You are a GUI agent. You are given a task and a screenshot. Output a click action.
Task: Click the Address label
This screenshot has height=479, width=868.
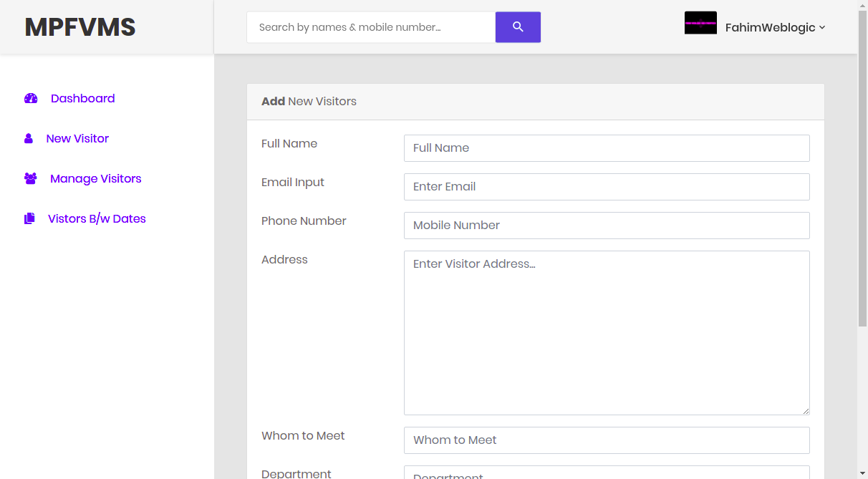pos(284,260)
